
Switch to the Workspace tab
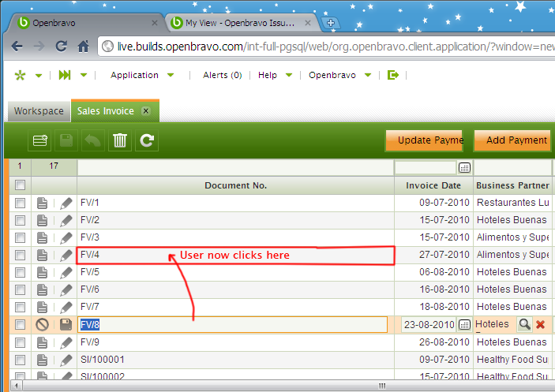coord(39,111)
